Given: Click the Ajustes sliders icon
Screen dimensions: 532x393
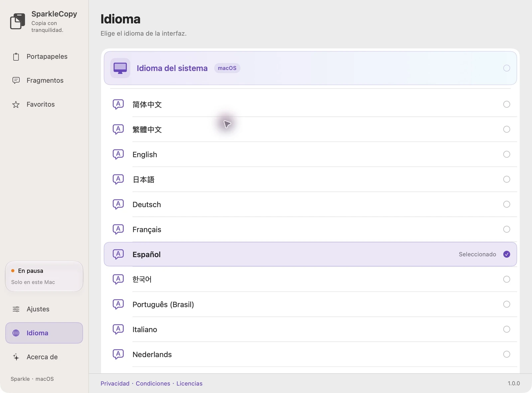Looking at the screenshot, I should click(16, 309).
